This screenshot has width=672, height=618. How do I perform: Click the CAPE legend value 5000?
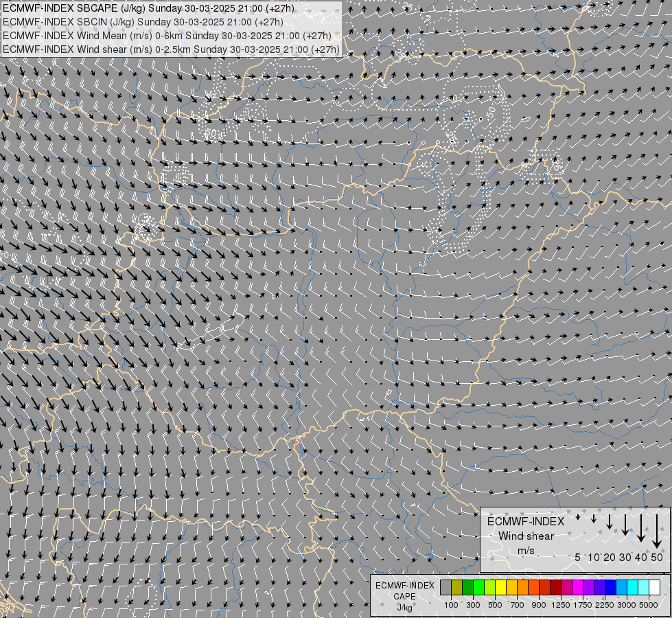(x=649, y=605)
